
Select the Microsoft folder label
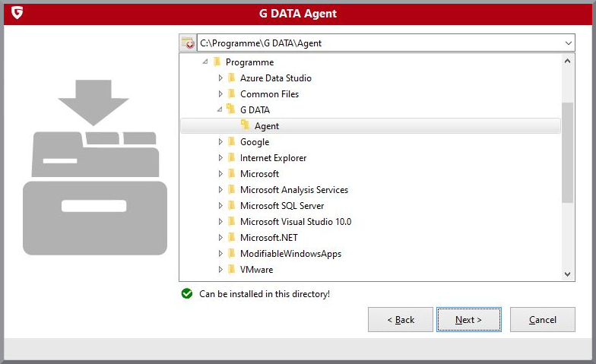tap(259, 173)
